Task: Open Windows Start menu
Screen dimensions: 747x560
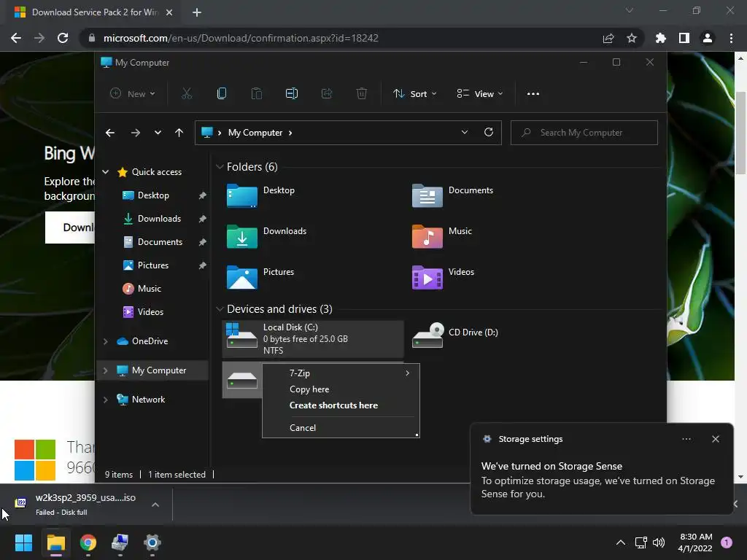Action: [x=23, y=542]
